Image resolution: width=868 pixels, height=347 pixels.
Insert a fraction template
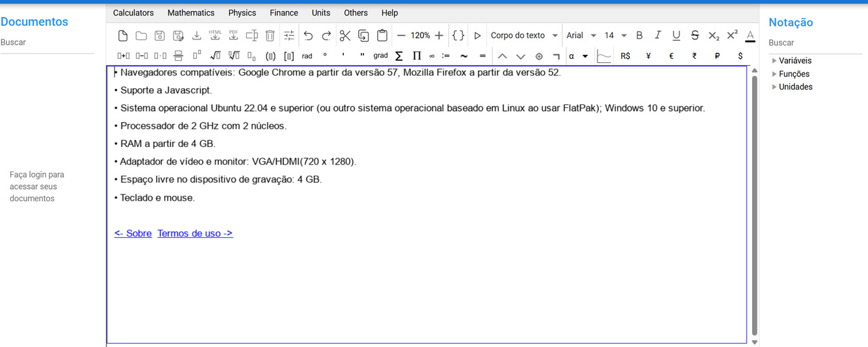point(178,56)
